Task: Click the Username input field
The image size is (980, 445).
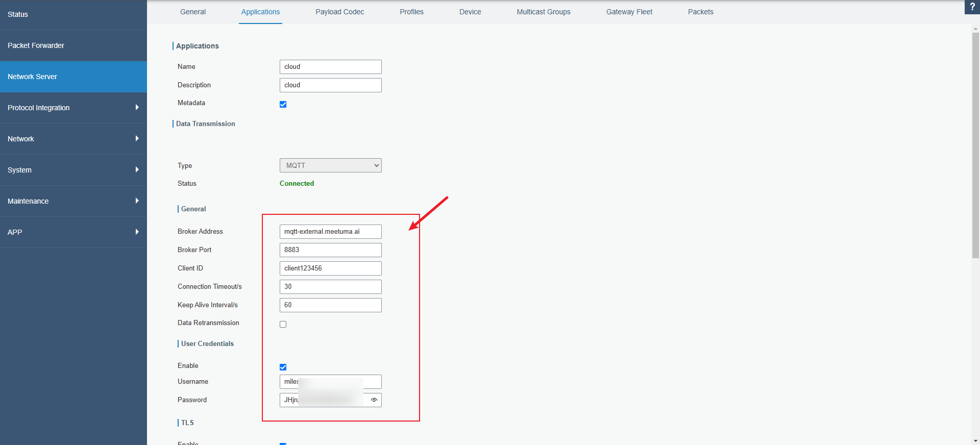Action: pyautogui.click(x=331, y=382)
